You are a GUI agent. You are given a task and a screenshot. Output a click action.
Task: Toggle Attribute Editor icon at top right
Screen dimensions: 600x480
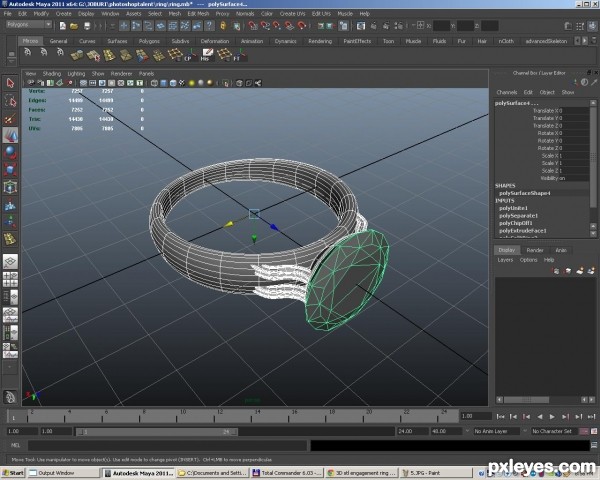[568, 26]
